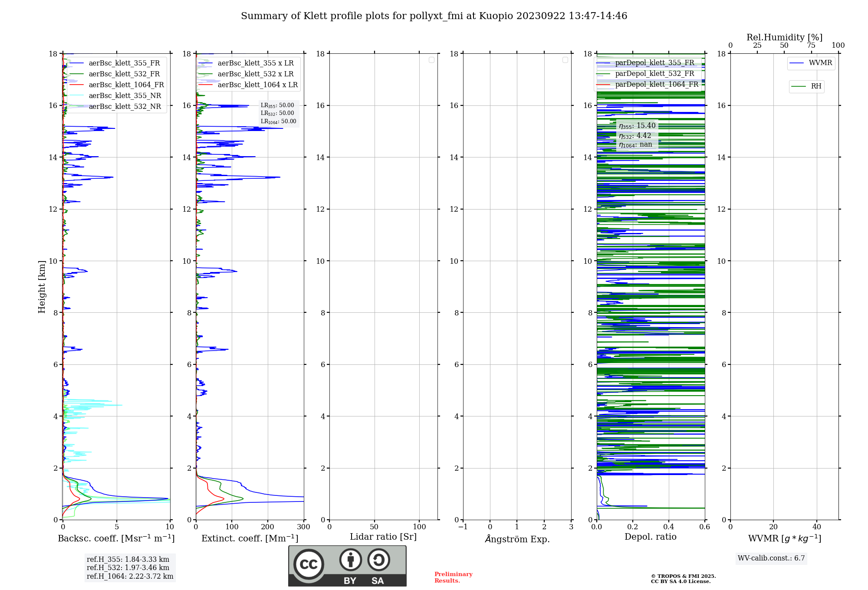Viewport: 868px width, 590px height.
Task: Click the CC BY SA 4.0 License text
Action: pyautogui.click(x=681, y=581)
